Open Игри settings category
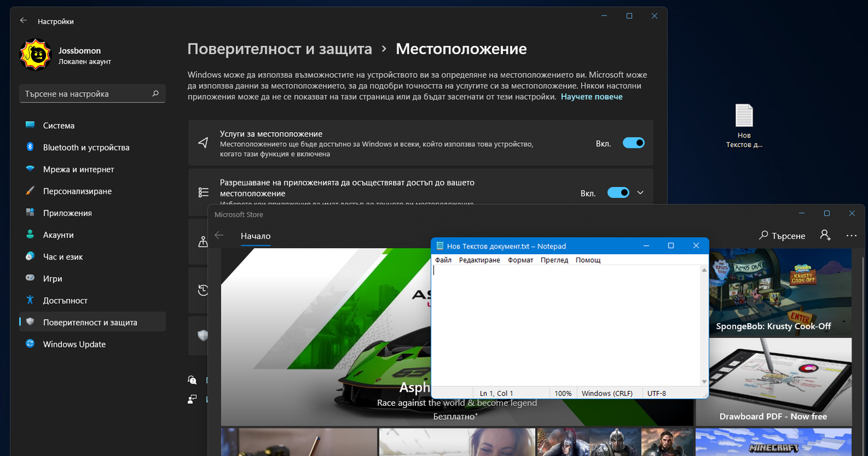The width and height of the screenshot is (868, 456). tap(92, 278)
